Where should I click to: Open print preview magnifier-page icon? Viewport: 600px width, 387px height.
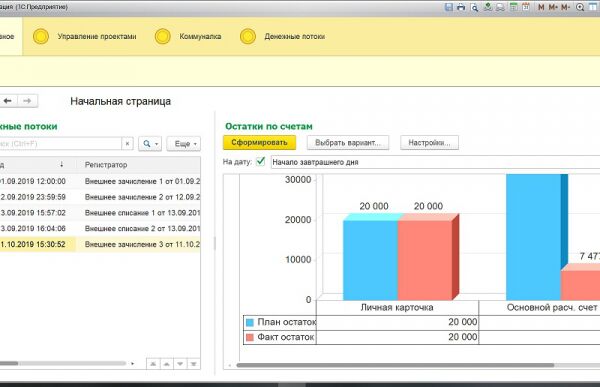tap(474, 7)
